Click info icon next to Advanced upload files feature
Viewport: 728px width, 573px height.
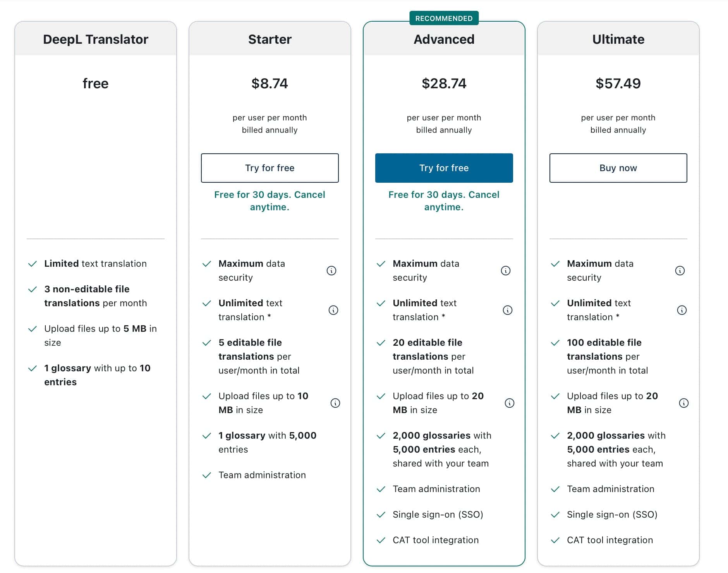[x=510, y=403]
